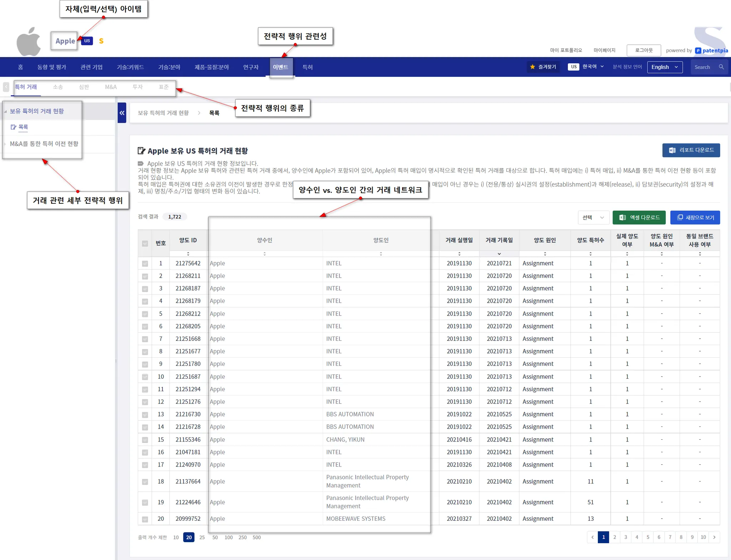This screenshot has width=731, height=560.
Task: Click the US country badge next to Apple
Action: tap(87, 41)
